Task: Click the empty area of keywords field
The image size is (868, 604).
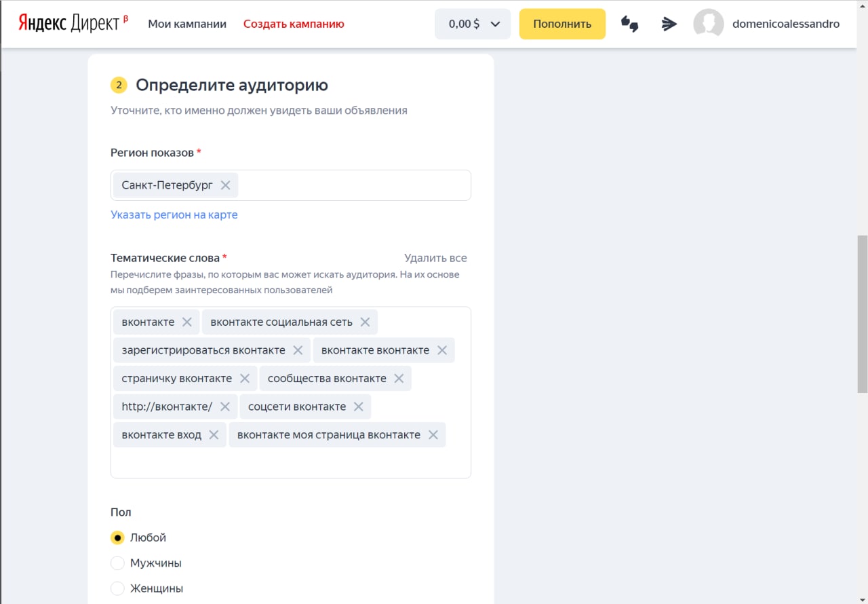Action: point(290,463)
